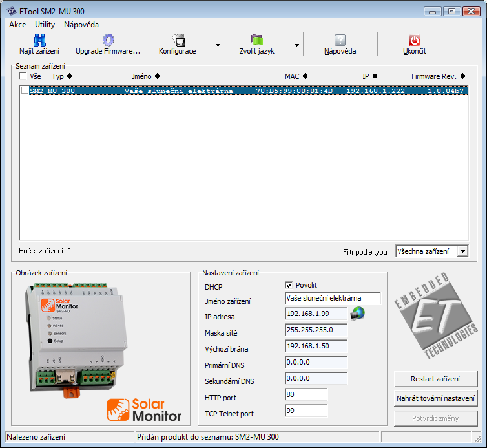Open Upgrade Firmware gear icon
The height and width of the screenshot is (448, 487).
[108, 40]
